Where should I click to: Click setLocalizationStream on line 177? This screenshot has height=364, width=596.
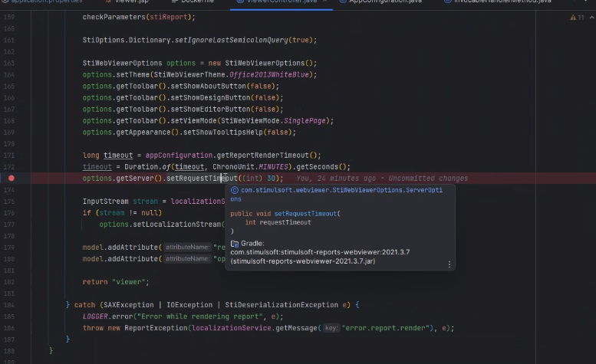(177, 225)
